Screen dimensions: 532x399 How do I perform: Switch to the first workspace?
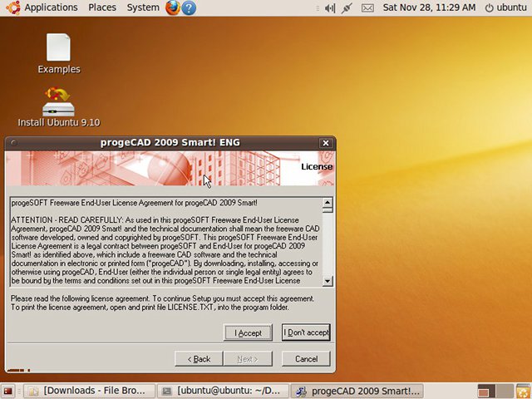[x=486, y=392]
